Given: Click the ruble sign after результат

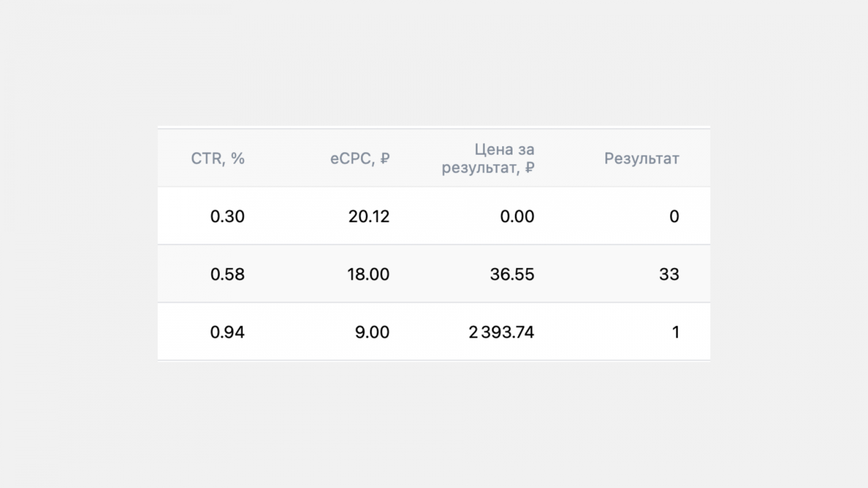Looking at the screenshot, I should (x=529, y=168).
